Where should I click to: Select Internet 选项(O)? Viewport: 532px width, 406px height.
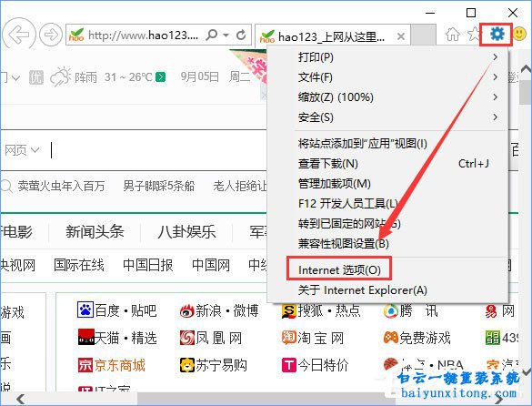pyautogui.click(x=388, y=270)
